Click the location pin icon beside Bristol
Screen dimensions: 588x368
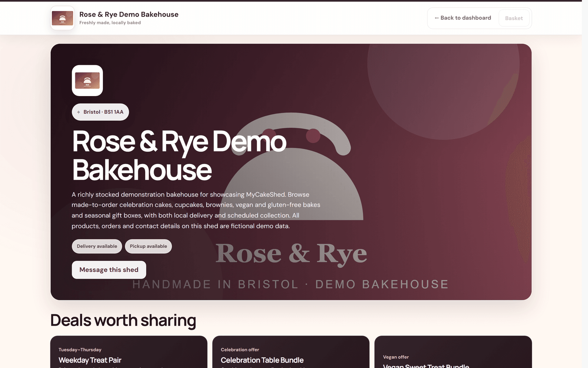pos(79,112)
